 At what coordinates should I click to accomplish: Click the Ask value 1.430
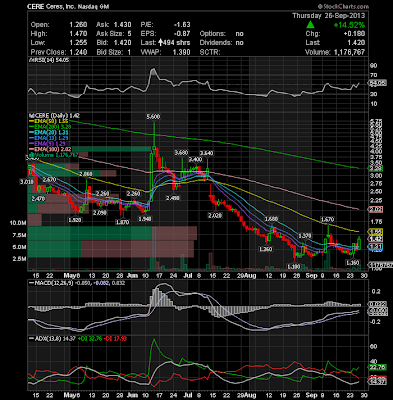[122, 25]
